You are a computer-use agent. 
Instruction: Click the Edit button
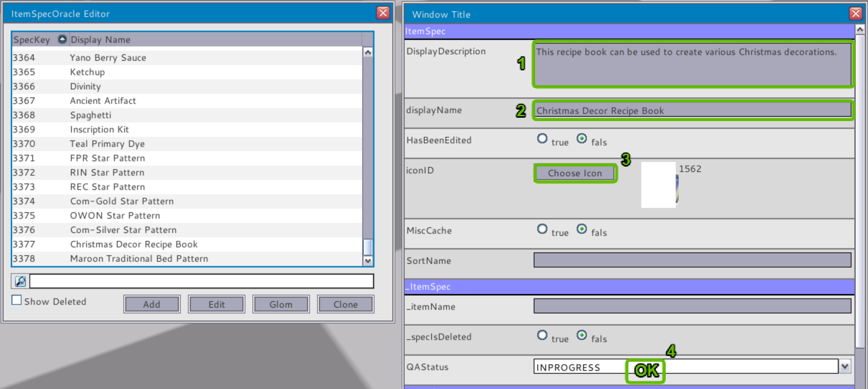pyautogui.click(x=216, y=304)
